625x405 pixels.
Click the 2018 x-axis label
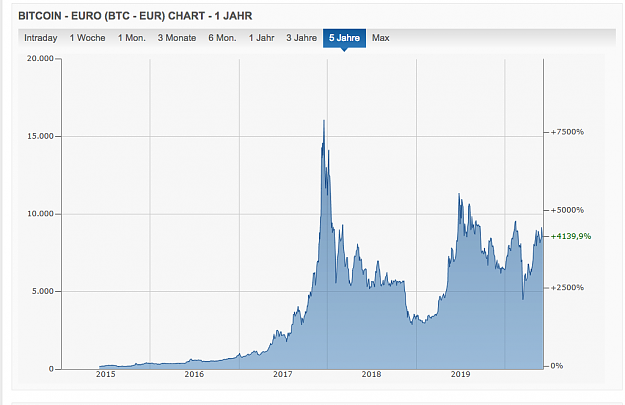(x=371, y=374)
